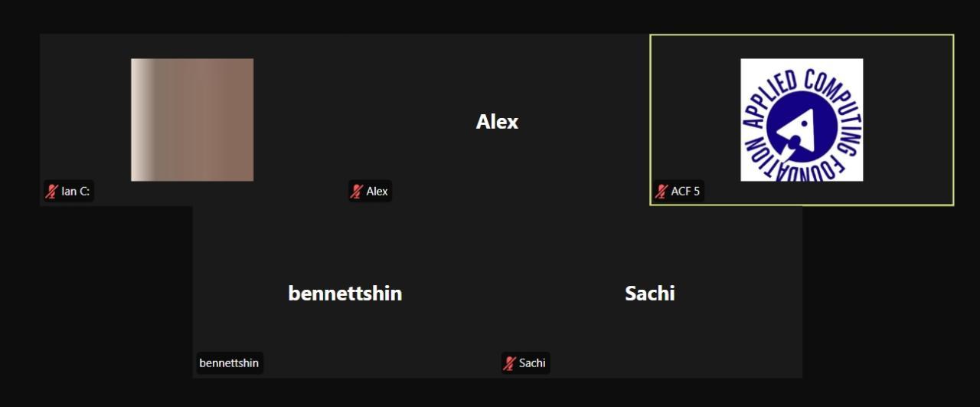980x407 pixels.
Task: Click the small "bennettshin" name label
Action: coord(229,363)
